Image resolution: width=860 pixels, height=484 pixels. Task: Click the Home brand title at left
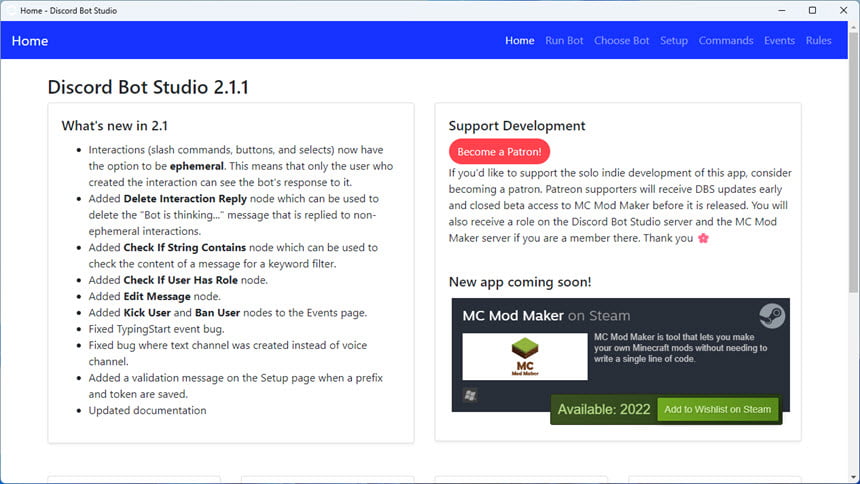[30, 41]
